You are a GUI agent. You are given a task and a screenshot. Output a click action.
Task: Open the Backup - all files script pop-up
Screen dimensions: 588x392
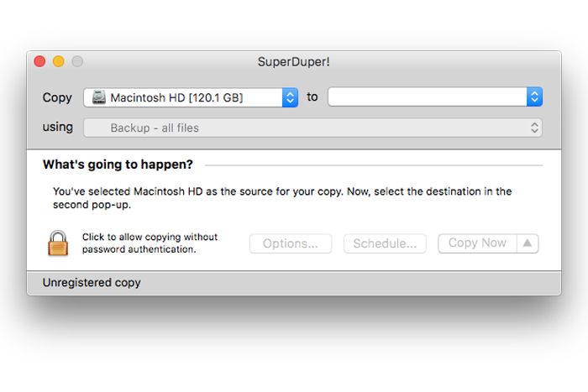[x=312, y=128]
